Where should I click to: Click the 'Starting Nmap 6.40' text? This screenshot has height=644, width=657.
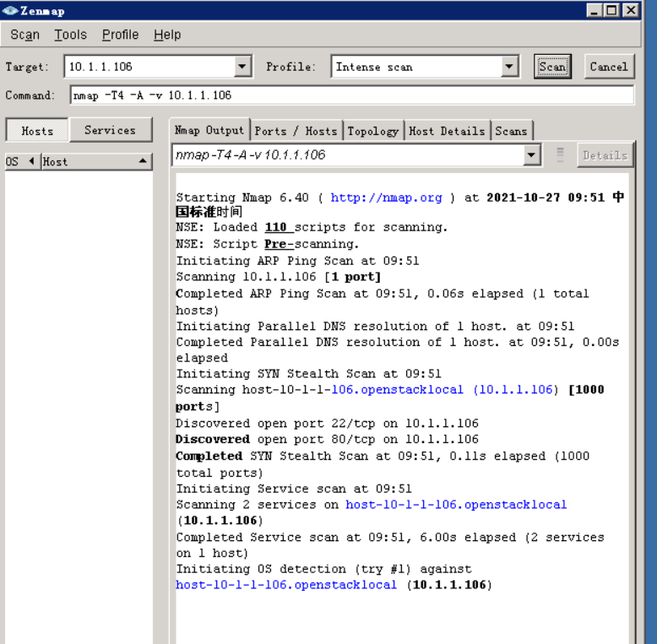pyautogui.click(x=242, y=198)
